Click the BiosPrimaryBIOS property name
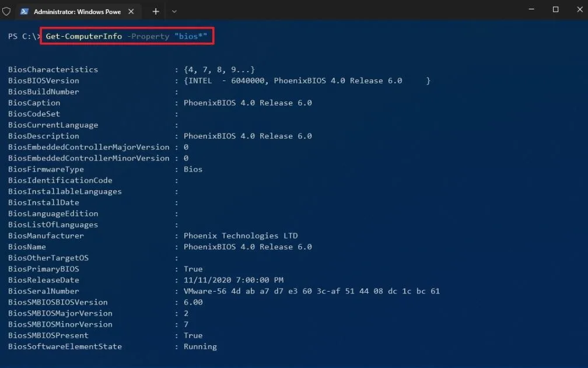This screenshot has width=588, height=368. [x=44, y=269]
